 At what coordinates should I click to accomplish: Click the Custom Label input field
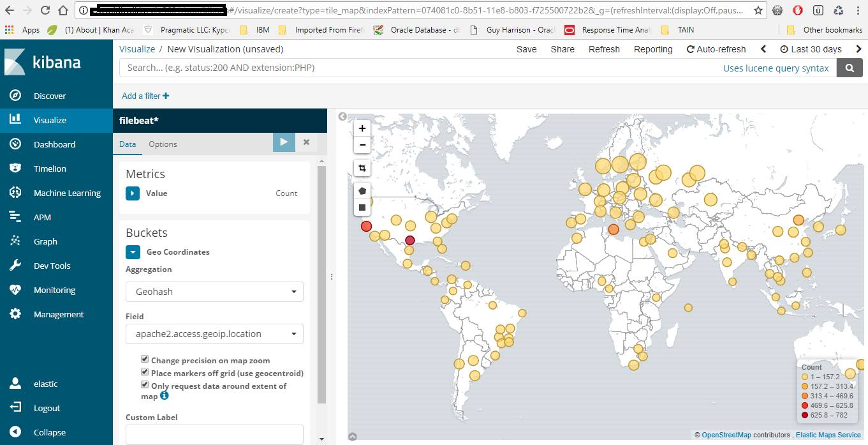214,435
